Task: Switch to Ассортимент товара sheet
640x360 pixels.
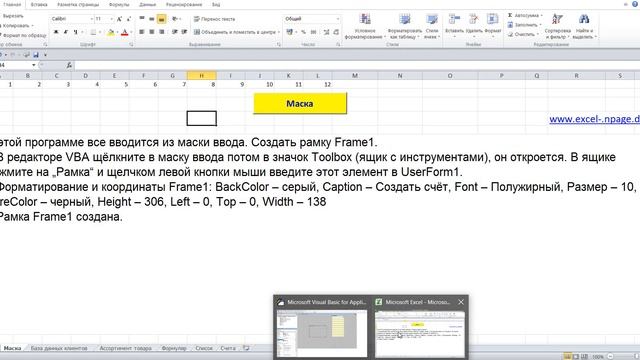Action: coord(125,348)
